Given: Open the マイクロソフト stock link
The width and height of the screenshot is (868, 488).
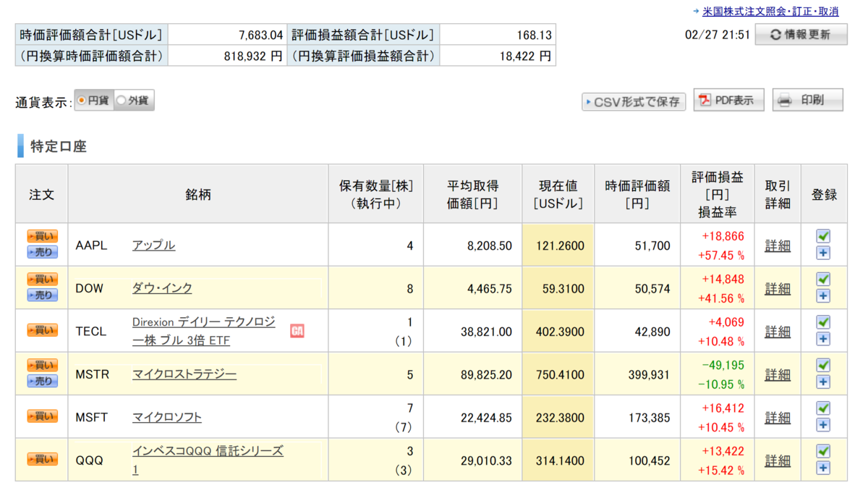Looking at the screenshot, I should 167,417.
